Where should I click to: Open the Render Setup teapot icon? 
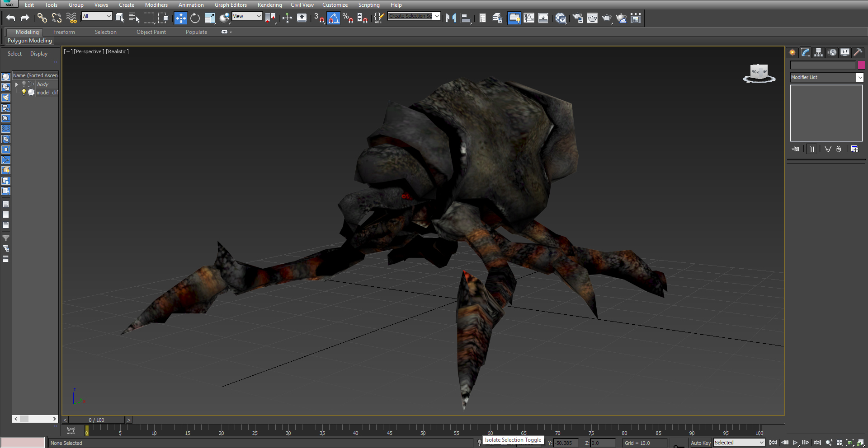click(577, 18)
